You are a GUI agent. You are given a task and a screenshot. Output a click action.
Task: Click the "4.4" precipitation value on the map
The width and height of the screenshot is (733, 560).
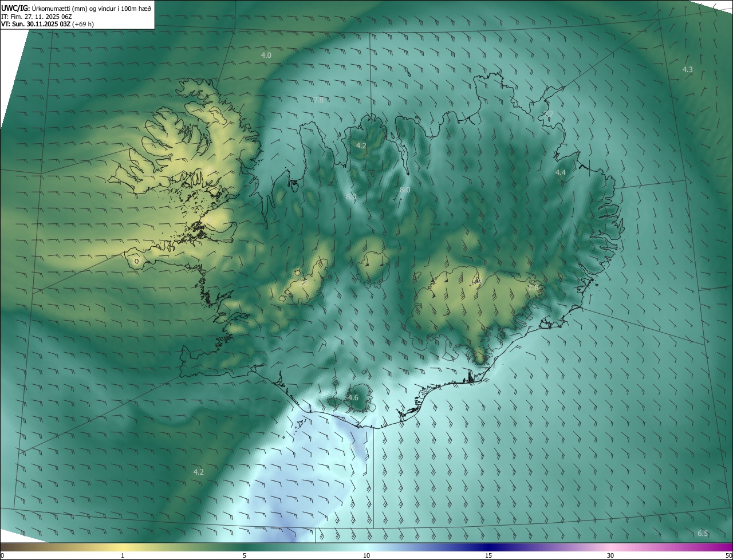pyautogui.click(x=561, y=172)
